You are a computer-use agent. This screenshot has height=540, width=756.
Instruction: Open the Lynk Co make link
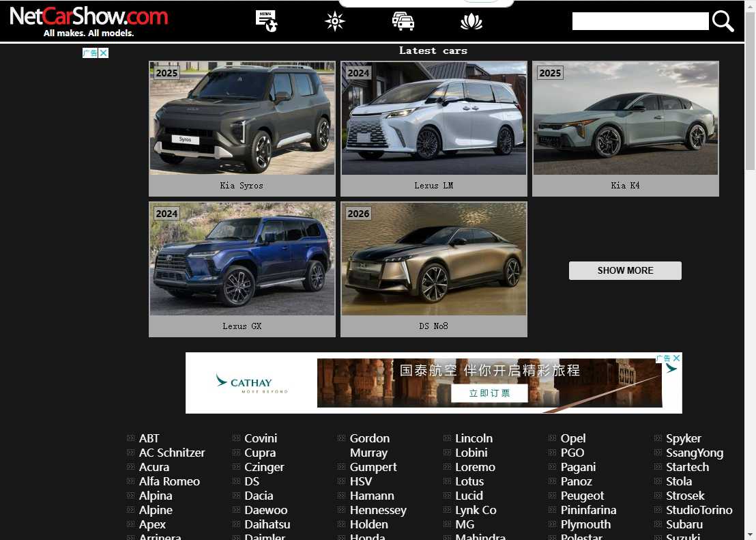coord(476,510)
